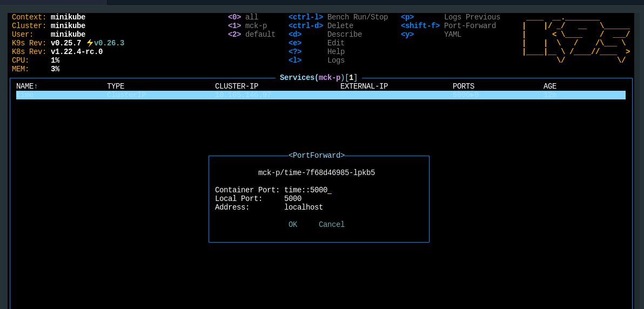Click the YAML command hint

[x=453, y=35]
